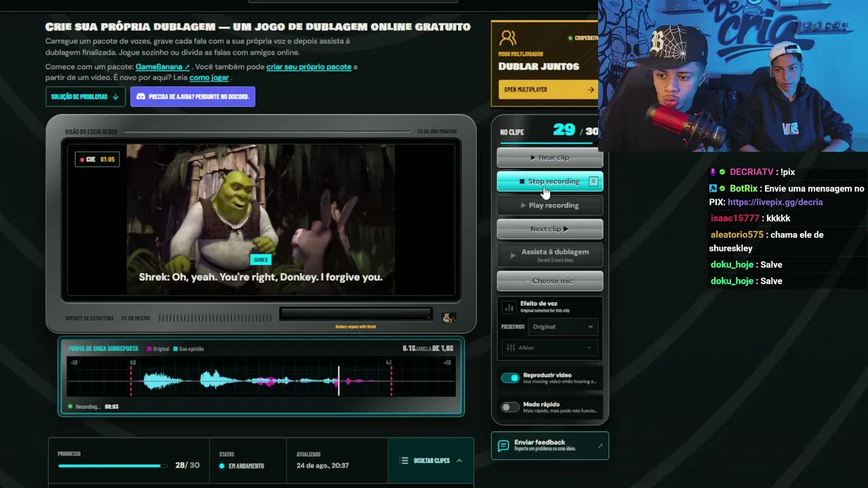Toggle the Reproduzir vídeo switch
Viewport: 868px width, 488px height.
510,378
